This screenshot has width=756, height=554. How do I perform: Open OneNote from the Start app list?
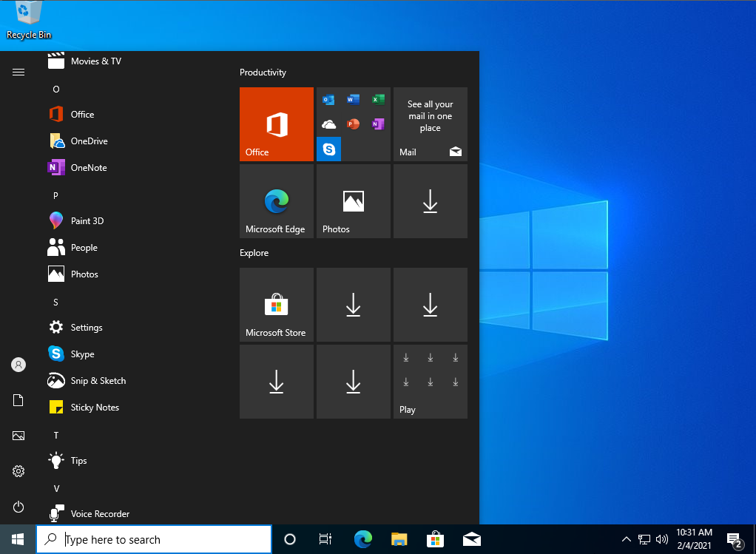130,168
